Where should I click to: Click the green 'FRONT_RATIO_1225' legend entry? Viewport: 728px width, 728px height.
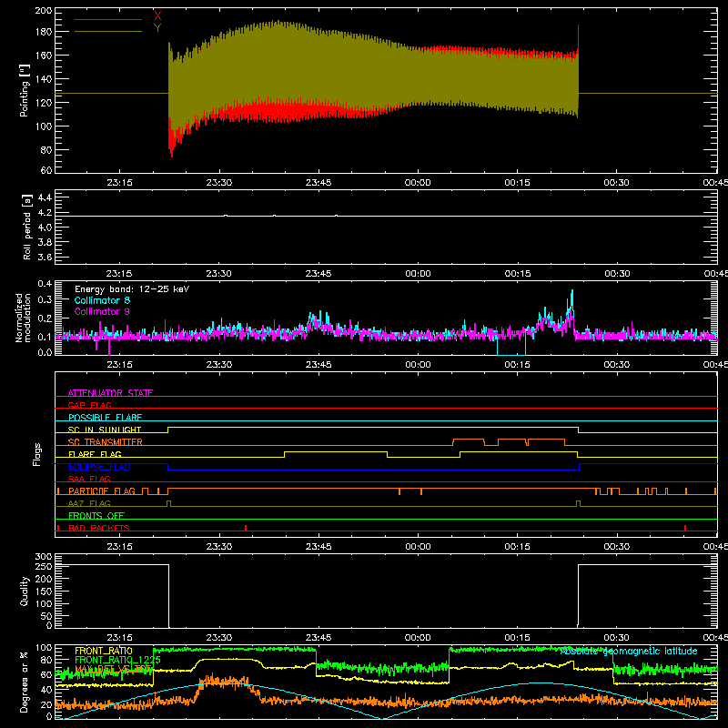pos(118,660)
